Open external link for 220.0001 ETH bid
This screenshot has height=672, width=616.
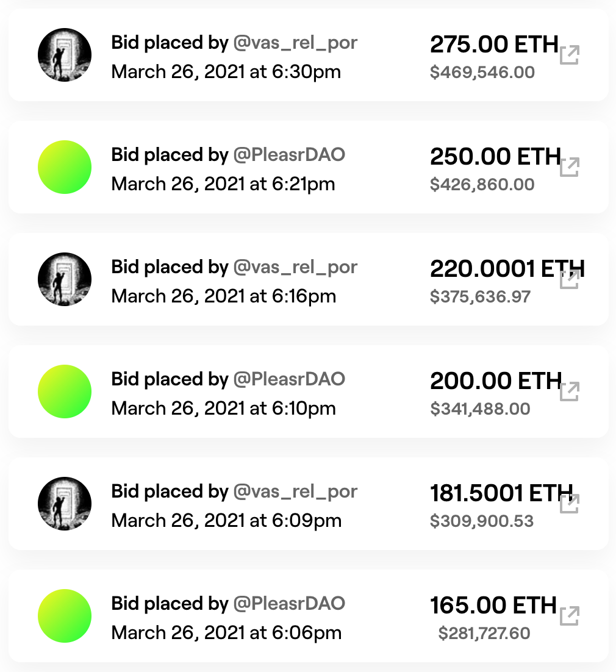(x=570, y=280)
